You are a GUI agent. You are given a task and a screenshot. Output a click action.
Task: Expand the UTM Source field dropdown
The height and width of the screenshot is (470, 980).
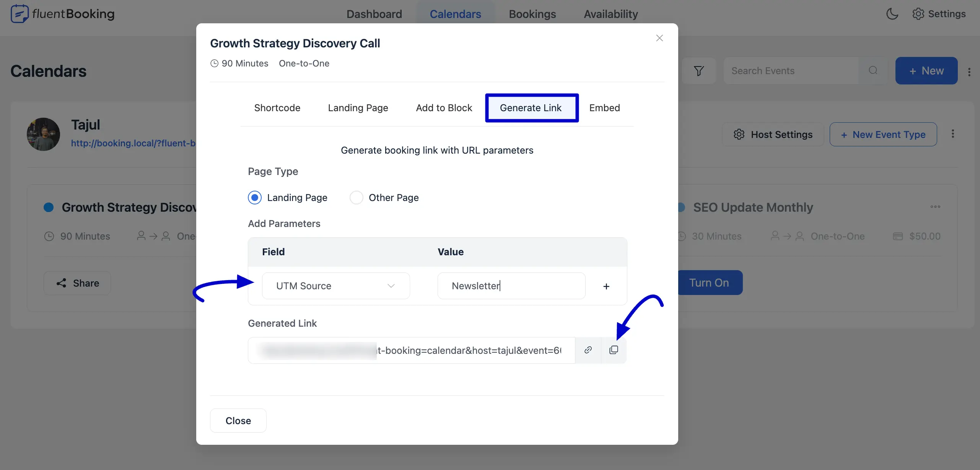point(336,286)
